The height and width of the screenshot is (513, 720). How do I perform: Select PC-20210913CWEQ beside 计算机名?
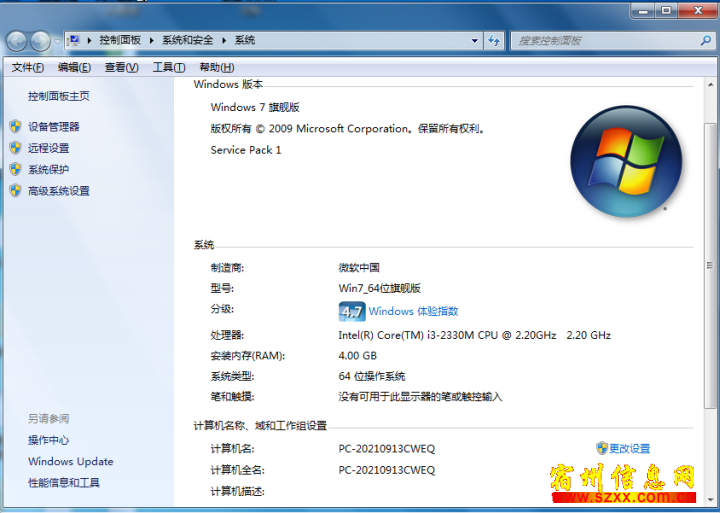click(x=387, y=449)
